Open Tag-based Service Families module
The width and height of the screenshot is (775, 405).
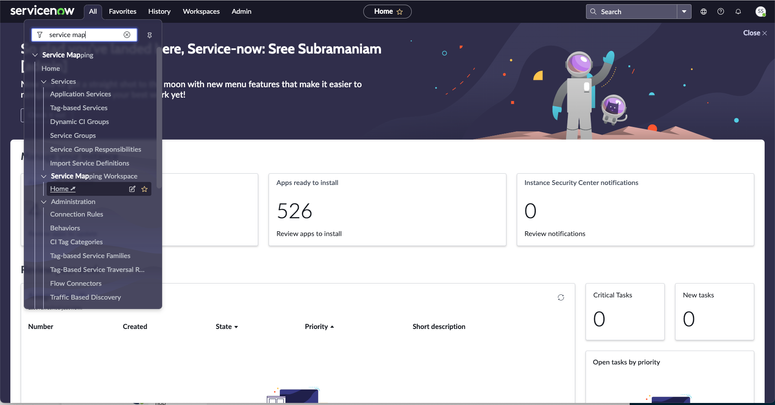click(90, 256)
